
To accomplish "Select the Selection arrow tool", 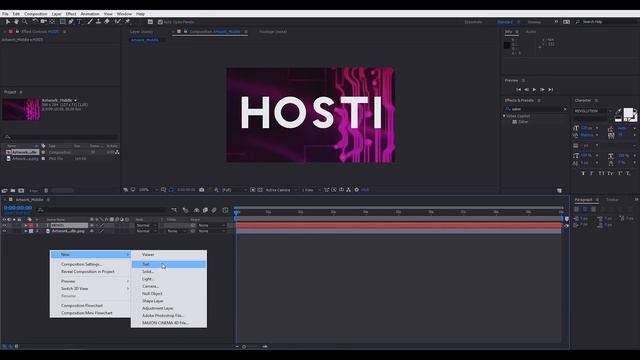I will (7, 22).
